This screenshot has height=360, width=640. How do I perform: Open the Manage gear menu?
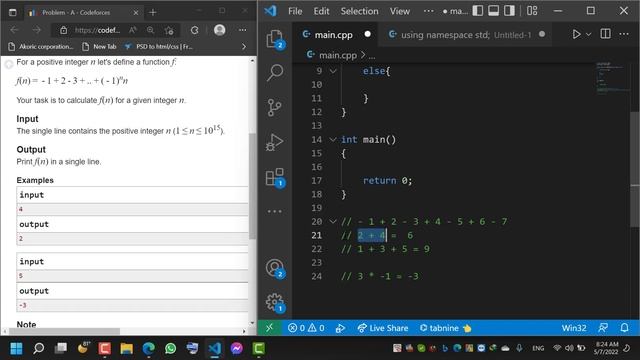pos(275,303)
